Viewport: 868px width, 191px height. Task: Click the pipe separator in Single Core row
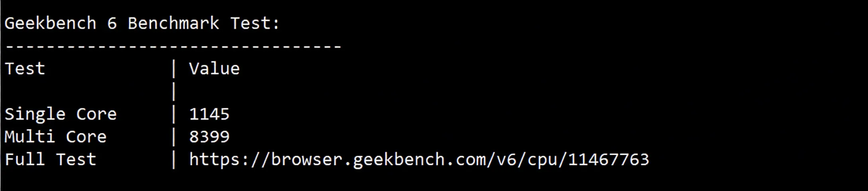(174, 115)
